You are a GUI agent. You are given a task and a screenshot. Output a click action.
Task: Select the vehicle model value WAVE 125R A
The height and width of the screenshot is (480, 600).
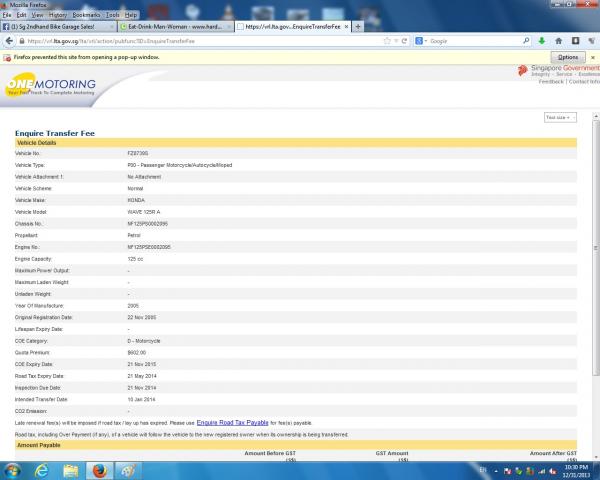click(x=143, y=212)
